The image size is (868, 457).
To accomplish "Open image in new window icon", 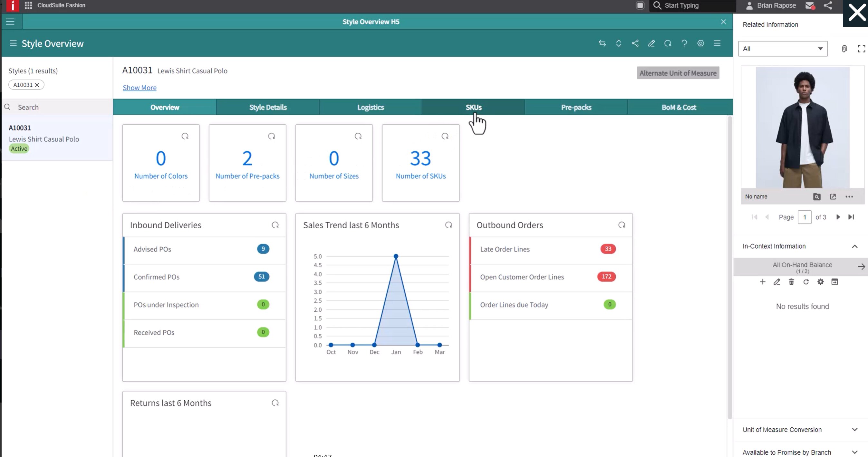I will 833,197.
